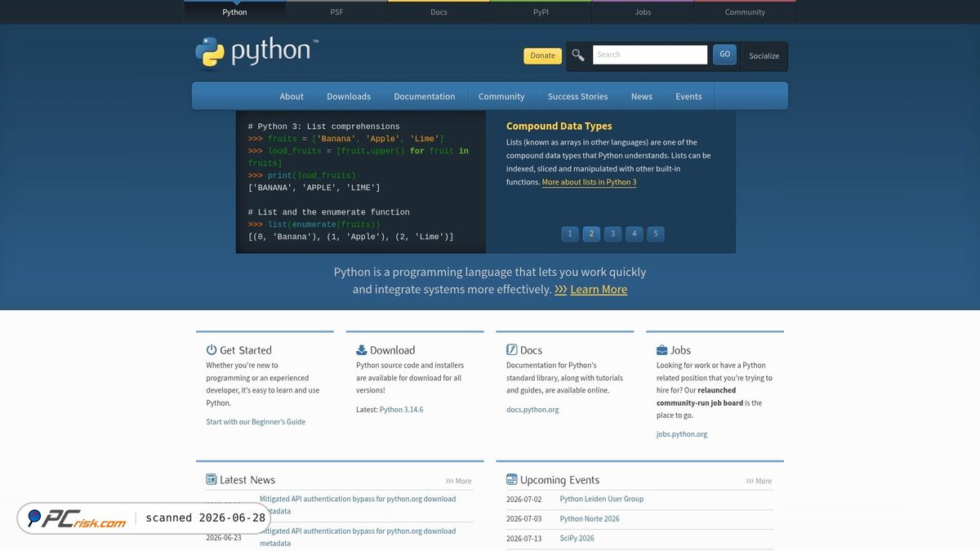Click the Latest News heading
The image size is (980, 551).
pyautogui.click(x=247, y=480)
